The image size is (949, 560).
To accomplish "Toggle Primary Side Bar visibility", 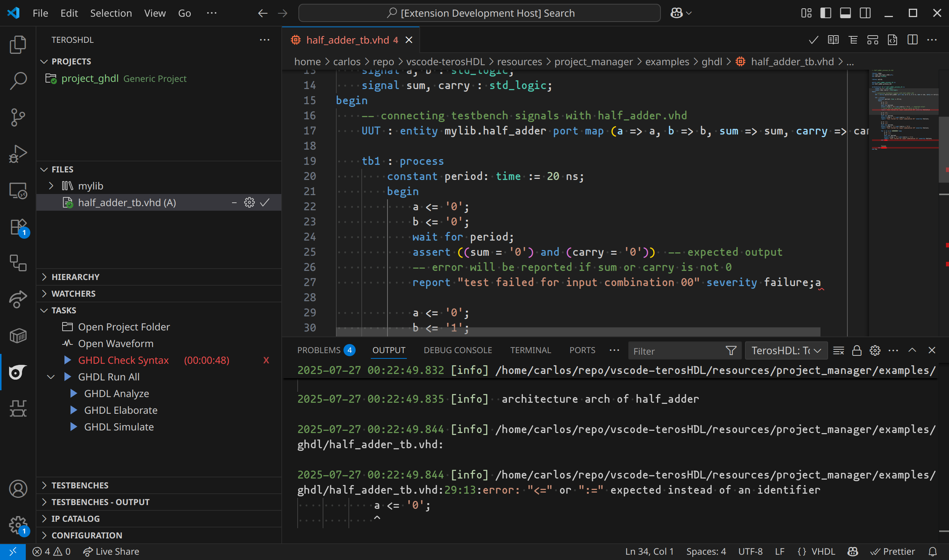I will point(825,13).
